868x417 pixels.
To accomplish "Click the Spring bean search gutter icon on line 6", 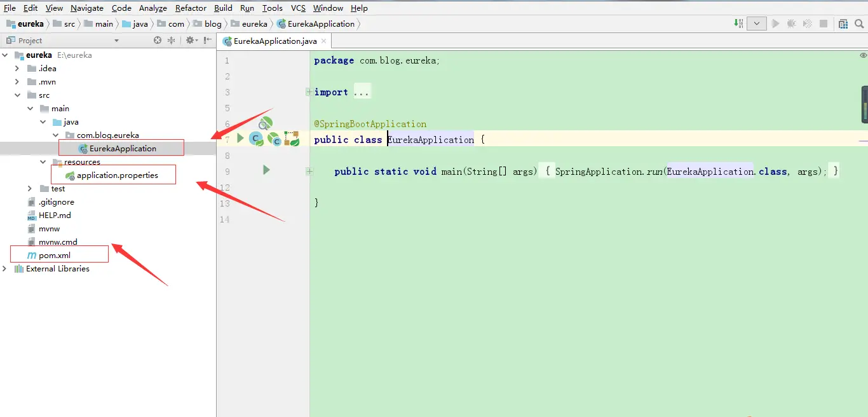I will click(x=265, y=123).
